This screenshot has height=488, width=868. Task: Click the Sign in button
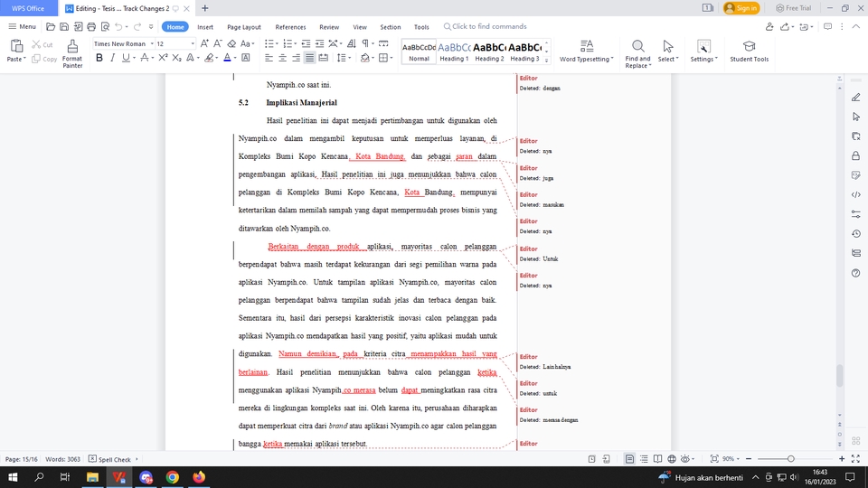tap(741, 8)
